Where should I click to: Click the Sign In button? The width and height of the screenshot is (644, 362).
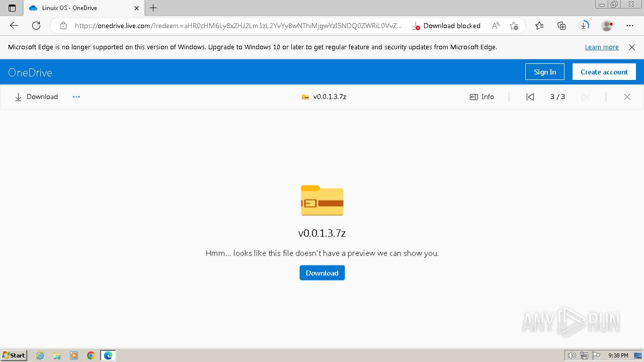545,72
